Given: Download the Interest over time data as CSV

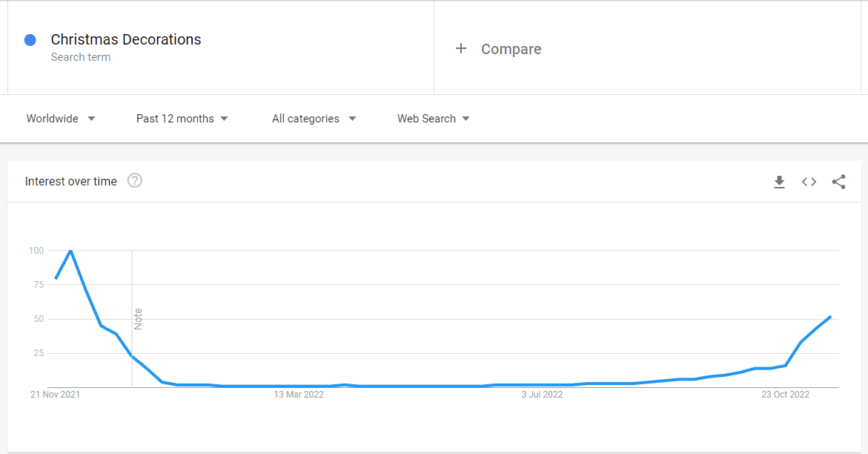Looking at the screenshot, I should pyautogui.click(x=780, y=182).
